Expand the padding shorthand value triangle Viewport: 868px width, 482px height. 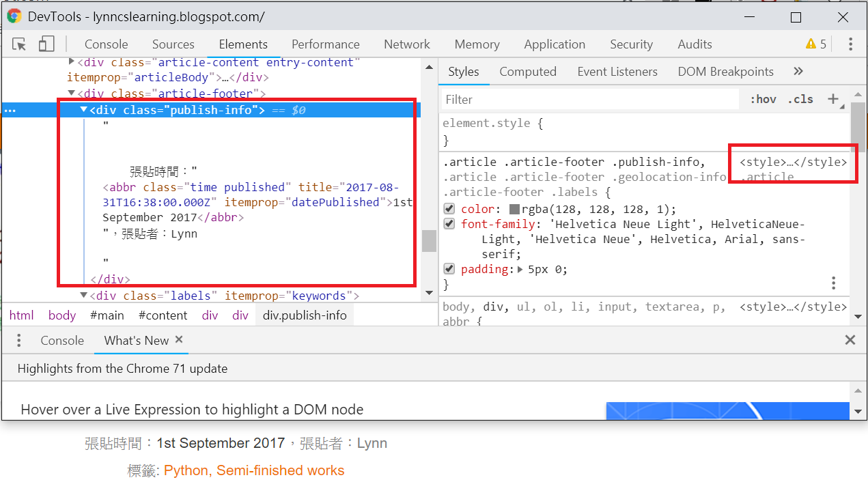point(521,270)
